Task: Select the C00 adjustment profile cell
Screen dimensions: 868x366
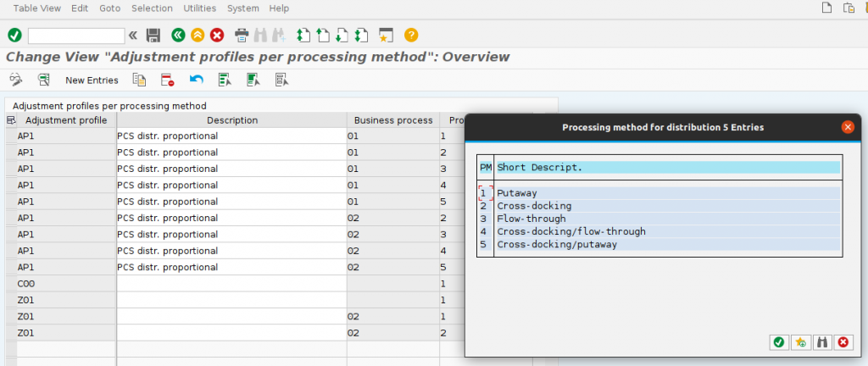Action: (x=66, y=284)
